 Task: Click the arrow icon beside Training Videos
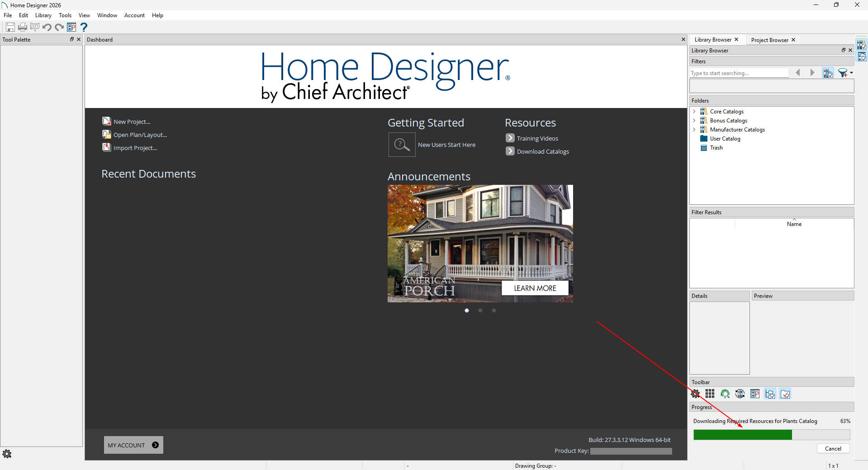[x=510, y=138]
